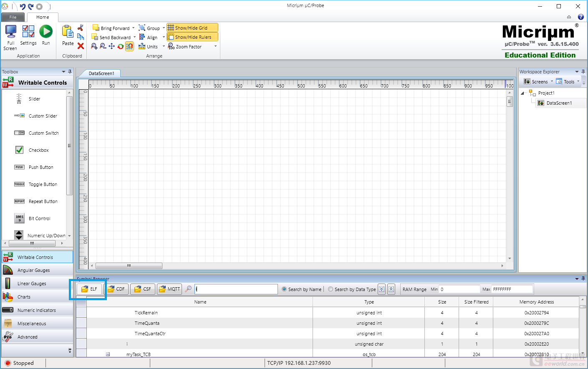The image size is (588, 369).
Task: Toggle Show/Hide Grid
Action: pyautogui.click(x=192, y=28)
